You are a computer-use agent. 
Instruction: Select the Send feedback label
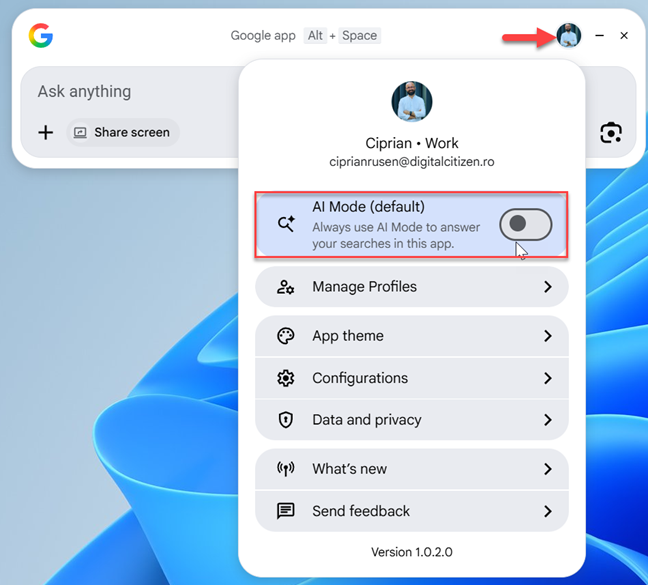(x=361, y=511)
